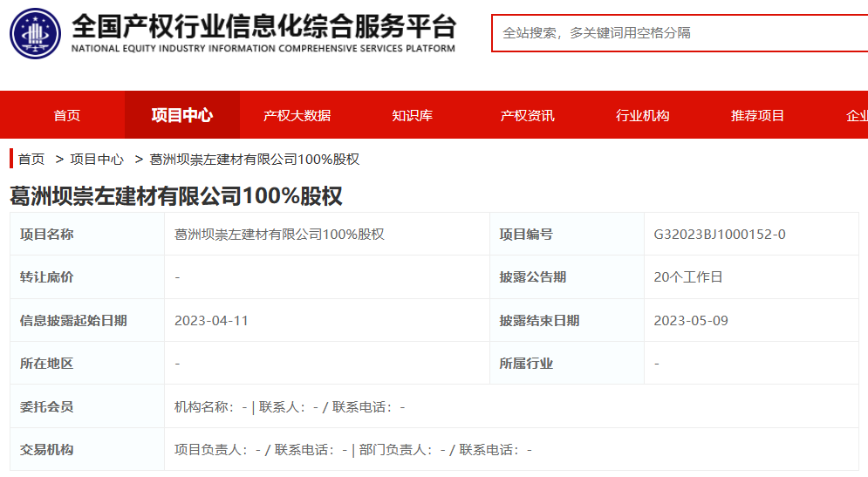Click the 所属行业 label cell
This screenshot has width=868, height=477.
point(567,364)
